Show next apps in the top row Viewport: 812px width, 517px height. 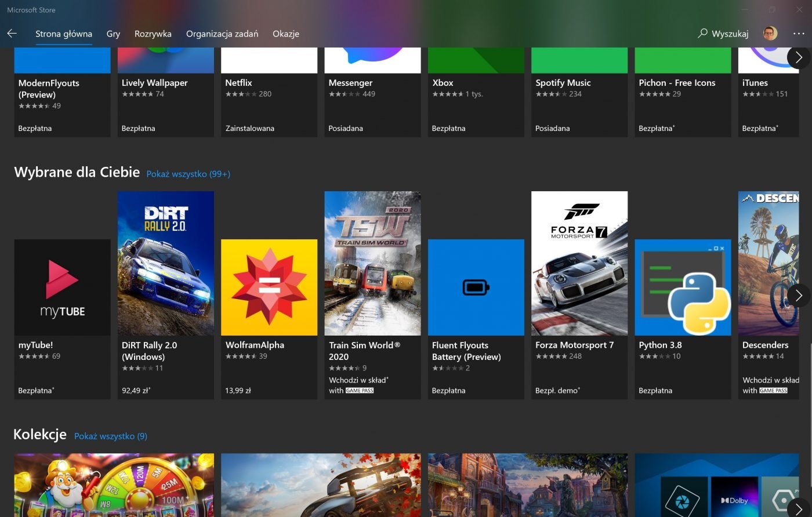[799, 57]
